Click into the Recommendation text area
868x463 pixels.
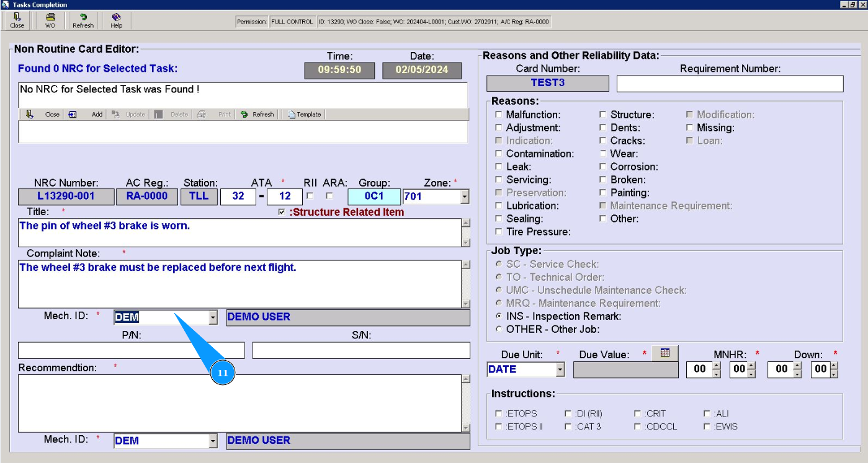(239, 403)
